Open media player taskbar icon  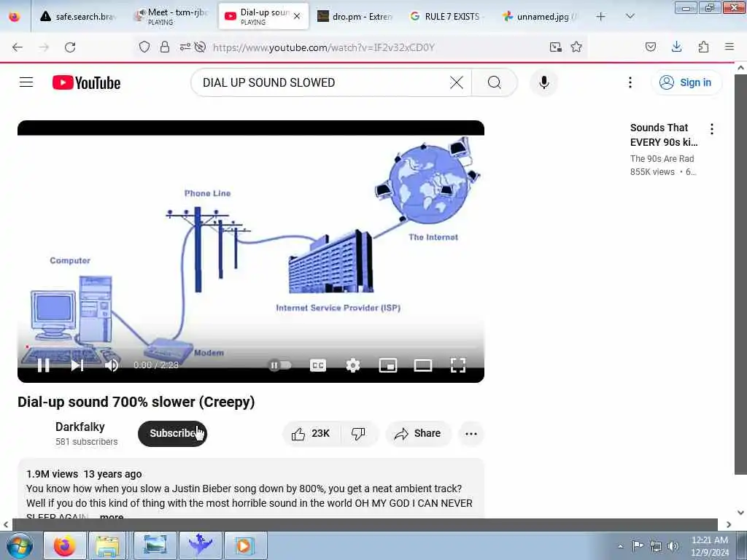pos(244,545)
